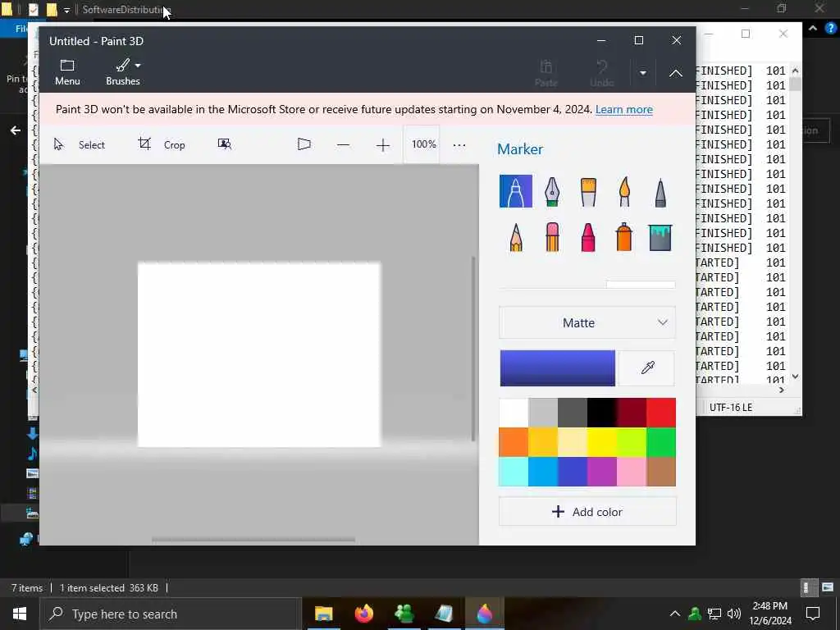
Task: Pick a color with the eyedropper
Action: (x=646, y=368)
